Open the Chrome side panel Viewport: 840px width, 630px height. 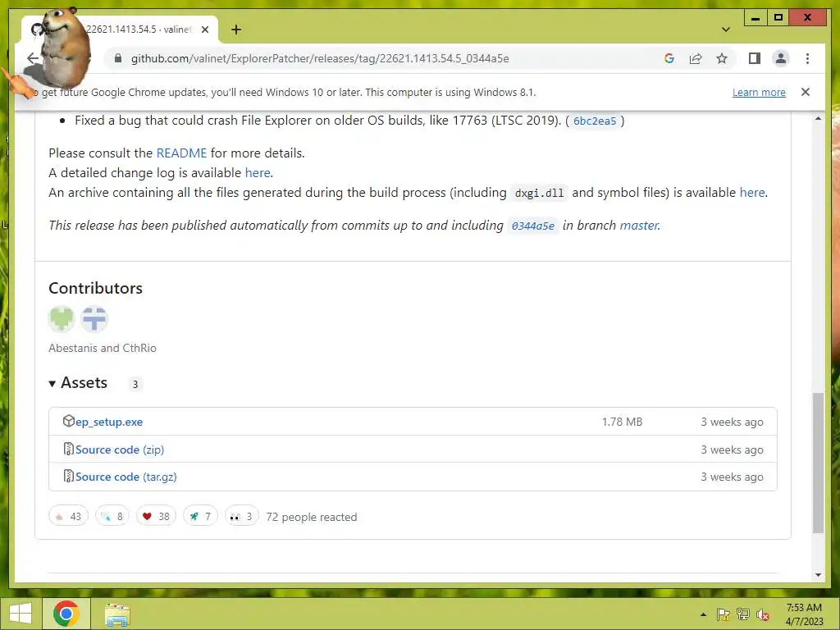(755, 58)
